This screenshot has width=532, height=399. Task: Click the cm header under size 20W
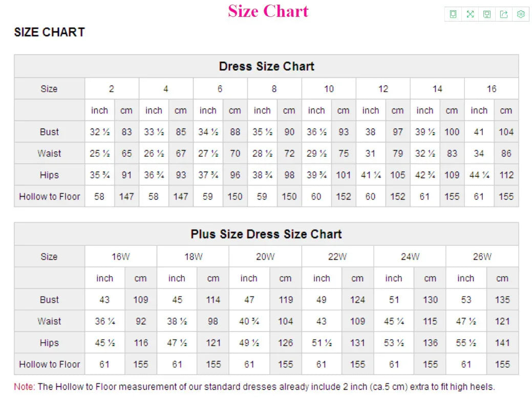pyautogui.click(x=285, y=278)
